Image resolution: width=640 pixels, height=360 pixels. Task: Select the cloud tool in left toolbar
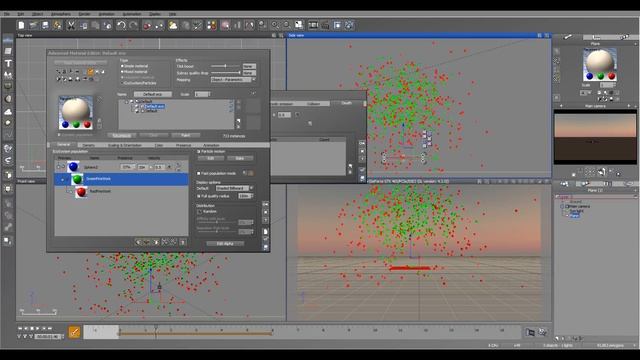click(x=8, y=111)
